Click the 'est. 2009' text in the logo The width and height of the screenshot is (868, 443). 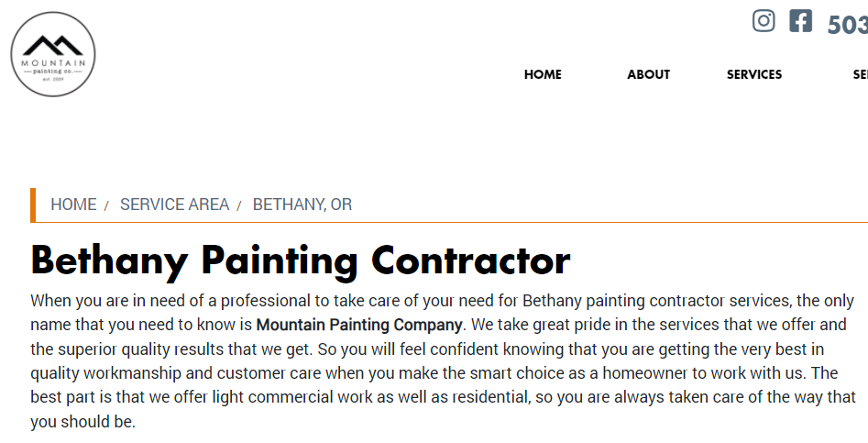(x=53, y=79)
